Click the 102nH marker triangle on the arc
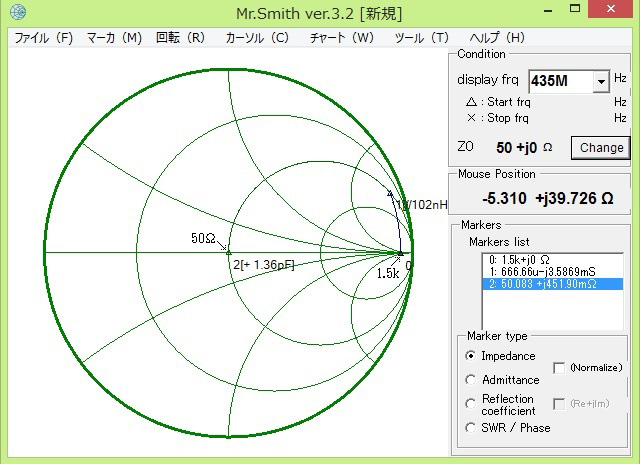640x464 pixels. (x=390, y=193)
